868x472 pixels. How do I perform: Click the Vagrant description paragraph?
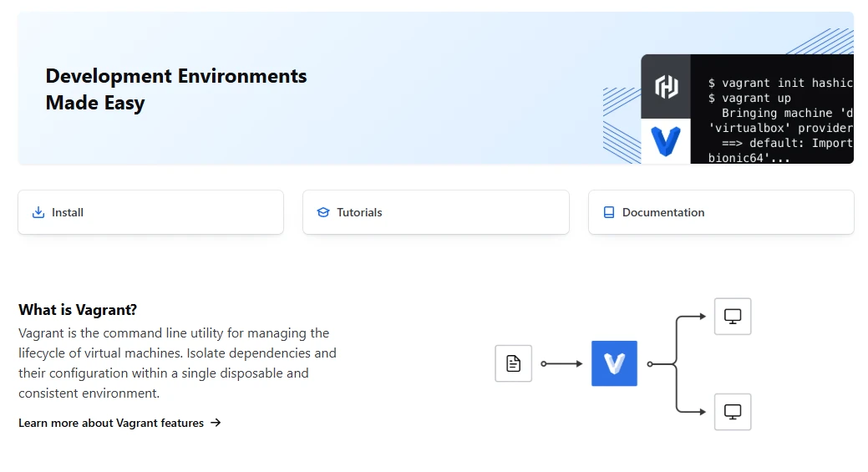pyautogui.click(x=177, y=363)
